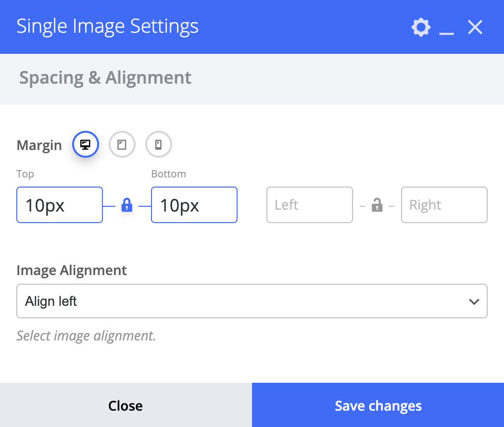The height and width of the screenshot is (427, 504).
Task: Click the Margin label
Action: coord(39,145)
